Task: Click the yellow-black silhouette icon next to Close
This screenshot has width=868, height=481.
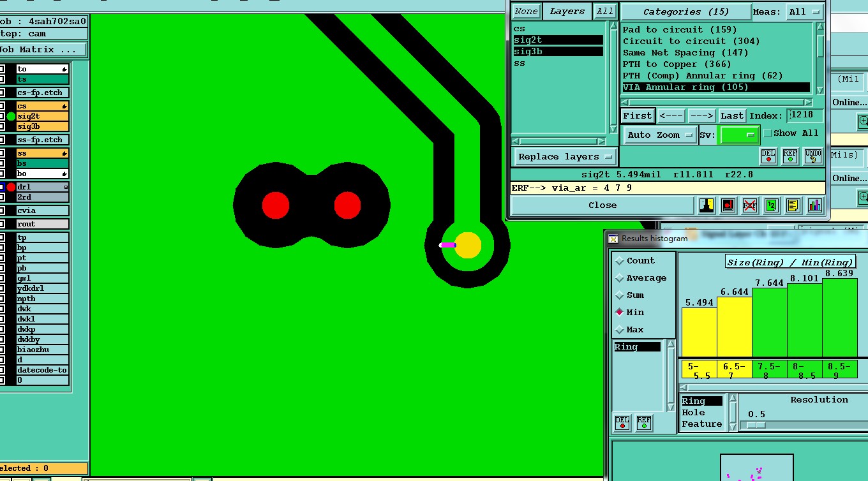Action: (x=707, y=205)
